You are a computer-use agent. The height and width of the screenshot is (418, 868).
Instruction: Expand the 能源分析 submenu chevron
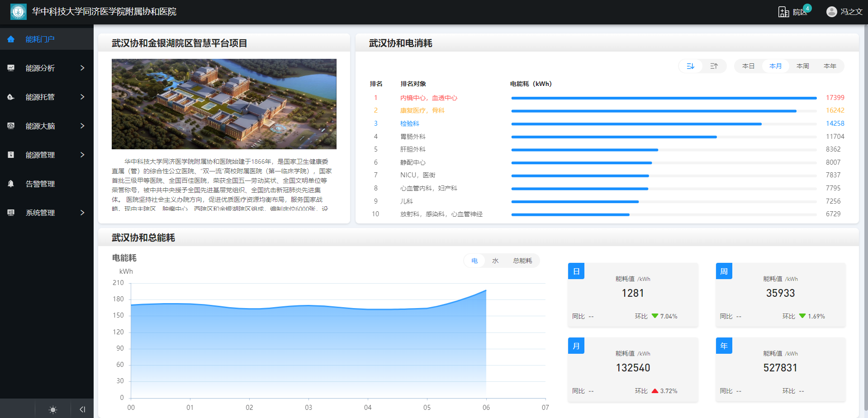coord(82,68)
